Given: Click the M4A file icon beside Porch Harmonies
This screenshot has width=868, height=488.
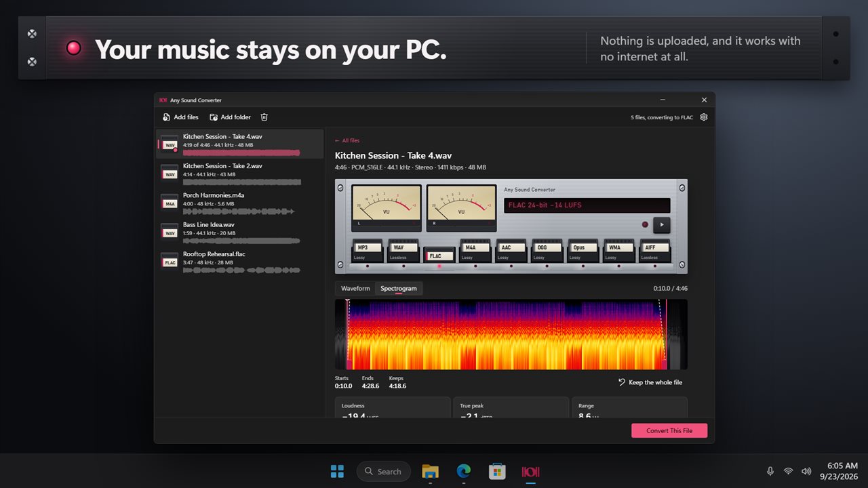Looking at the screenshot, I should [170, 203].
